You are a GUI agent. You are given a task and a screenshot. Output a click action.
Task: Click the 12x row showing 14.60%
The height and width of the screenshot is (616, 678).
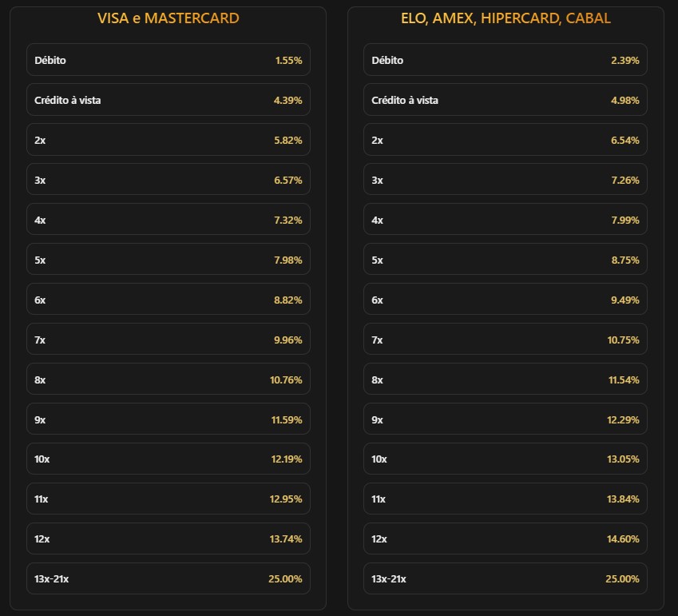click(506, 539)
